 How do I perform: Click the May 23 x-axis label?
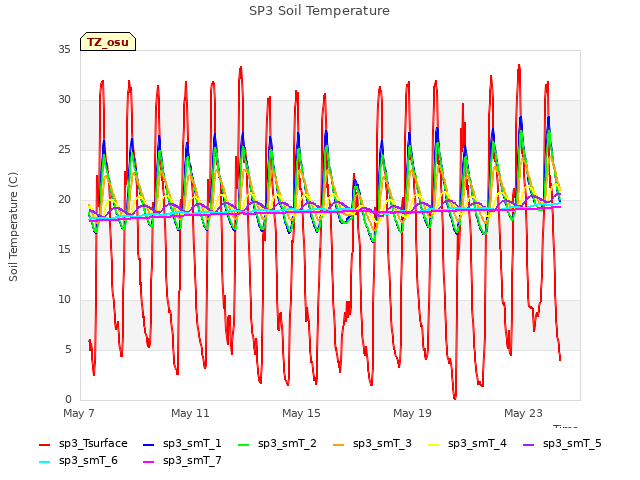click(x=523, y=413)
